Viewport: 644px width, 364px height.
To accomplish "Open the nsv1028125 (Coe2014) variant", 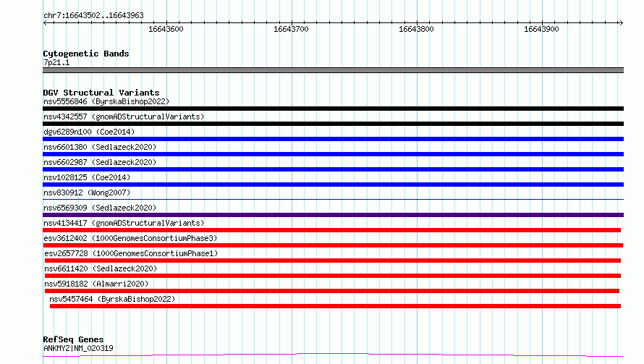I will (x=87, y=177).
